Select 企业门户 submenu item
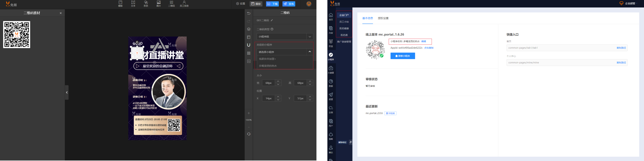 pyautogui.click(x=344, y=15)
